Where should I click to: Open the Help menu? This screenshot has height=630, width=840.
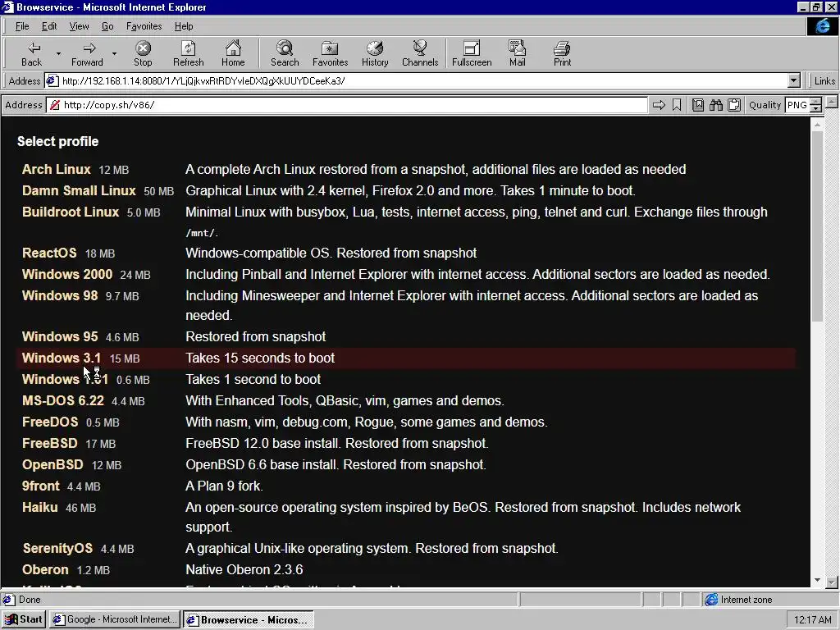184,26
